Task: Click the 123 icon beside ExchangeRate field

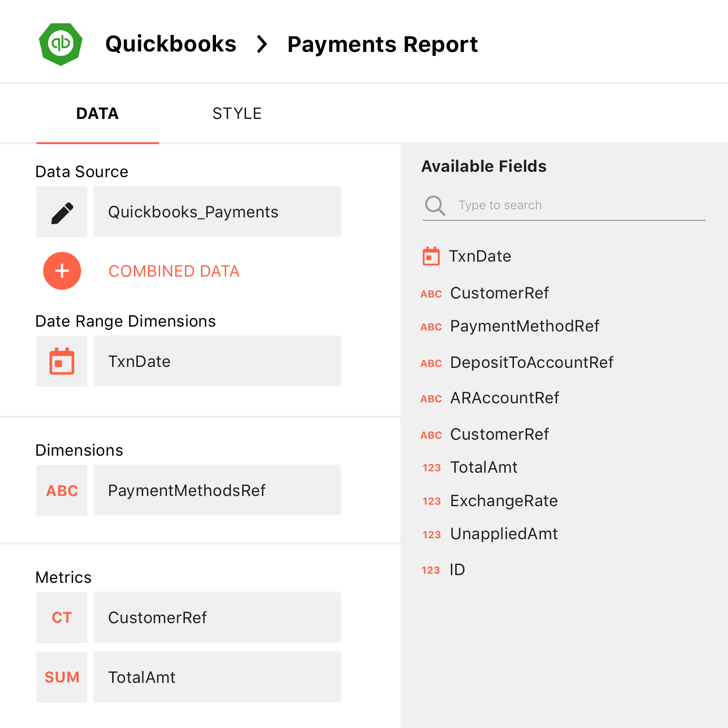Action: point(431,501)
